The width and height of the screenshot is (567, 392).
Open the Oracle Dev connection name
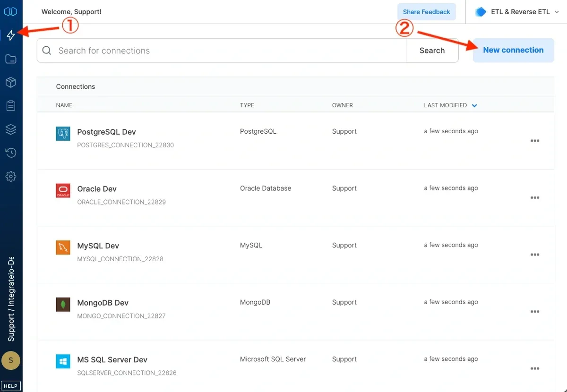97,189
